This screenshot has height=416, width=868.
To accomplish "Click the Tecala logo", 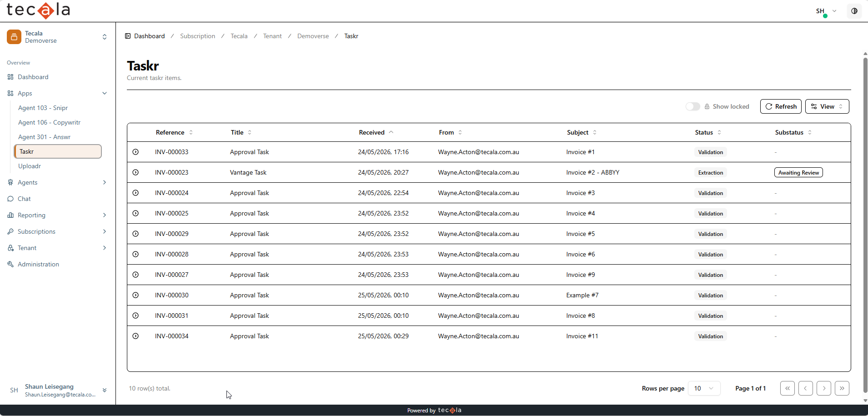I will [38, 10].
